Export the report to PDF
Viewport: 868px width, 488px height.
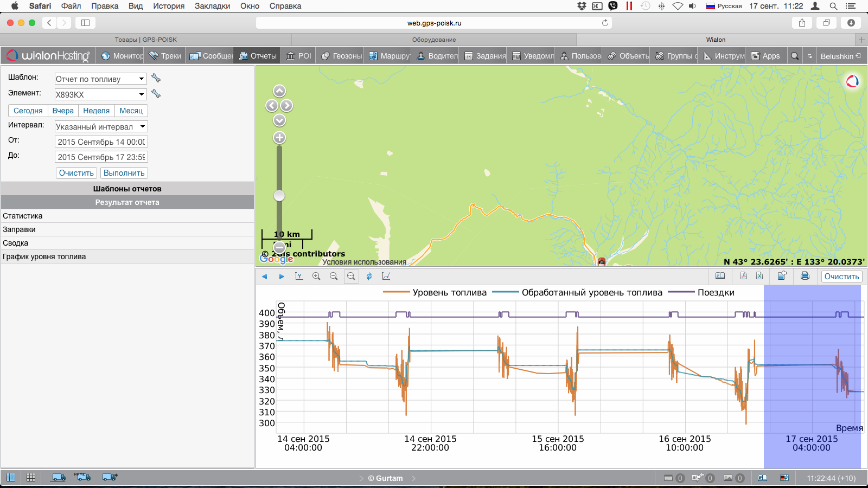point(743,276)
